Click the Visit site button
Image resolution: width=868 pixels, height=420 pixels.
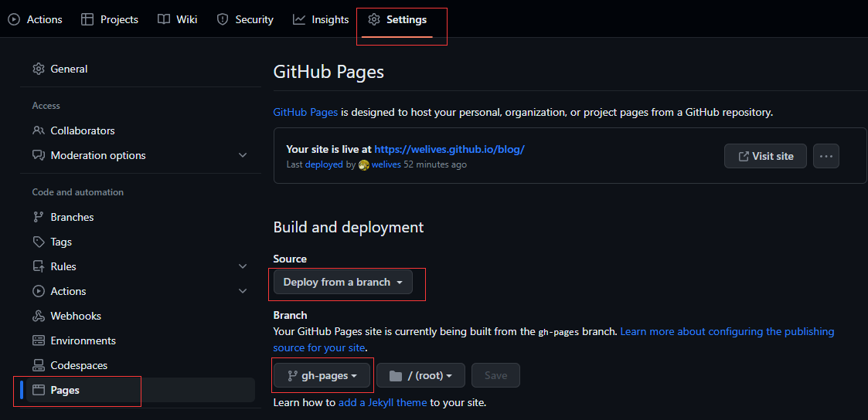(x=766, y=156)
